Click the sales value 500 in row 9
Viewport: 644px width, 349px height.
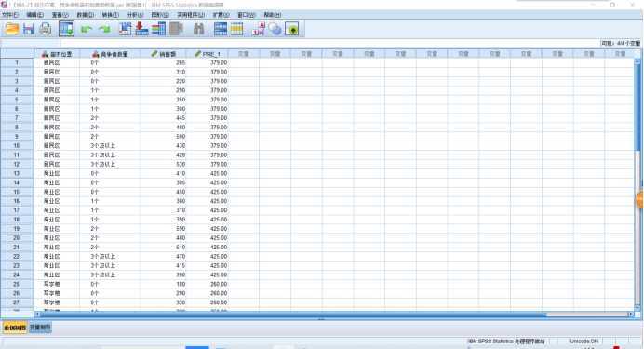tap(164, 136)
